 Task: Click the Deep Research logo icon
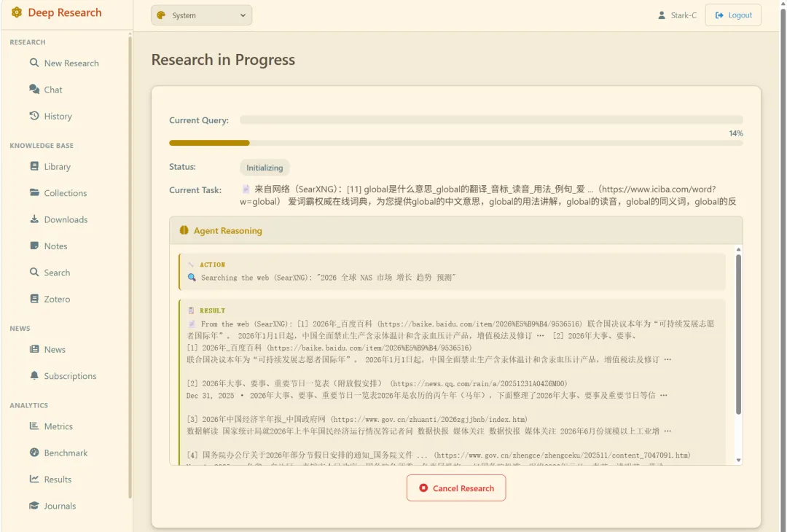coord(17,12)
